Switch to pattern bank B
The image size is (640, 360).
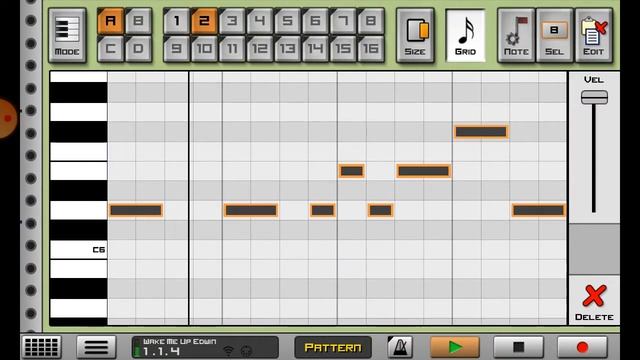[x=138, y=21]
